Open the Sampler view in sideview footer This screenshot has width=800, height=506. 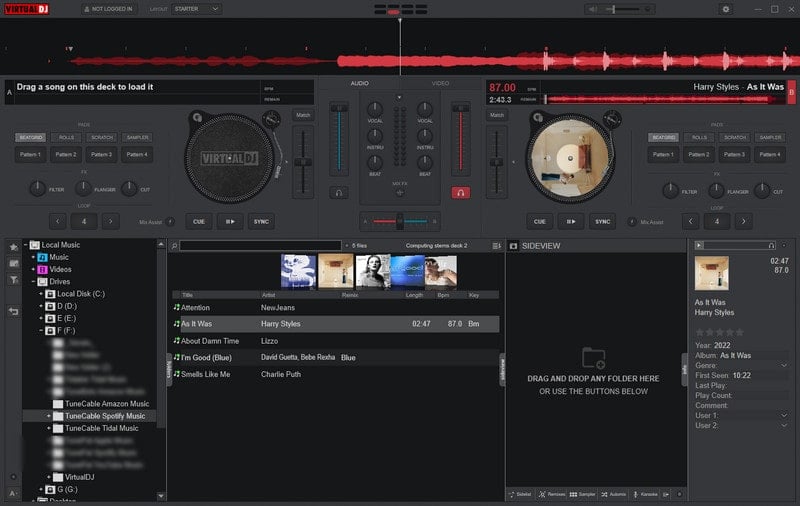[583, 494]
